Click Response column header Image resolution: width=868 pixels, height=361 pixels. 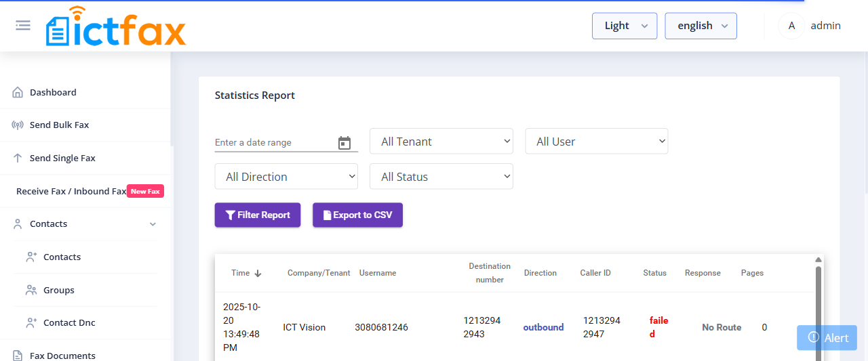point(703,273)
